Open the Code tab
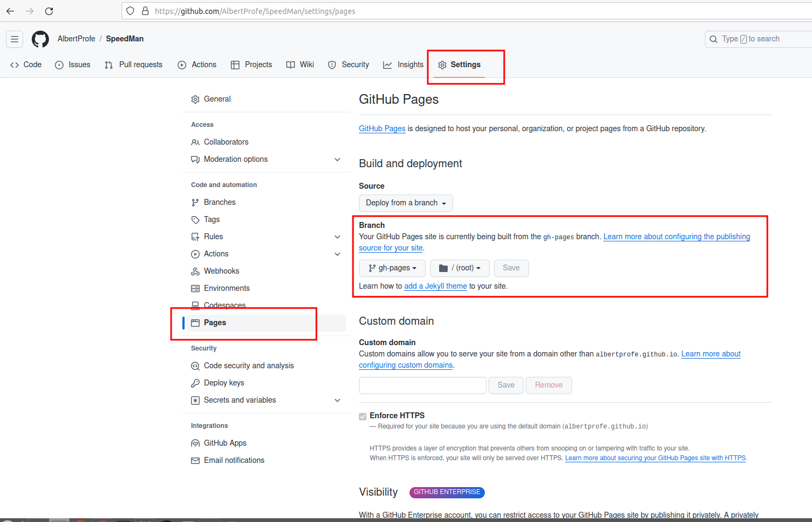This screenshot has width=812, height=522. [x=26, y=65]
